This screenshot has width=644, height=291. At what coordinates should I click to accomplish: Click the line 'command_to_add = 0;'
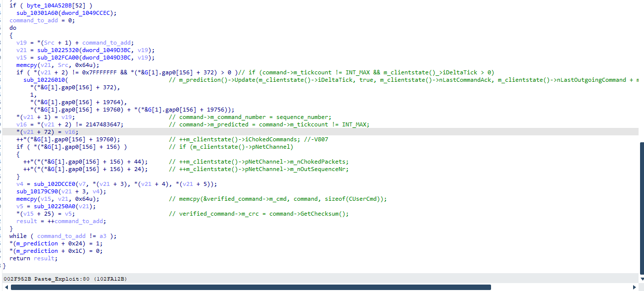click(42, 20)
